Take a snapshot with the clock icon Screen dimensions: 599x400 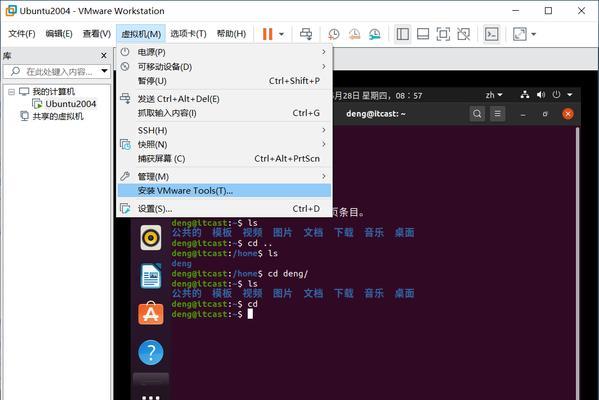click(334, 34)
